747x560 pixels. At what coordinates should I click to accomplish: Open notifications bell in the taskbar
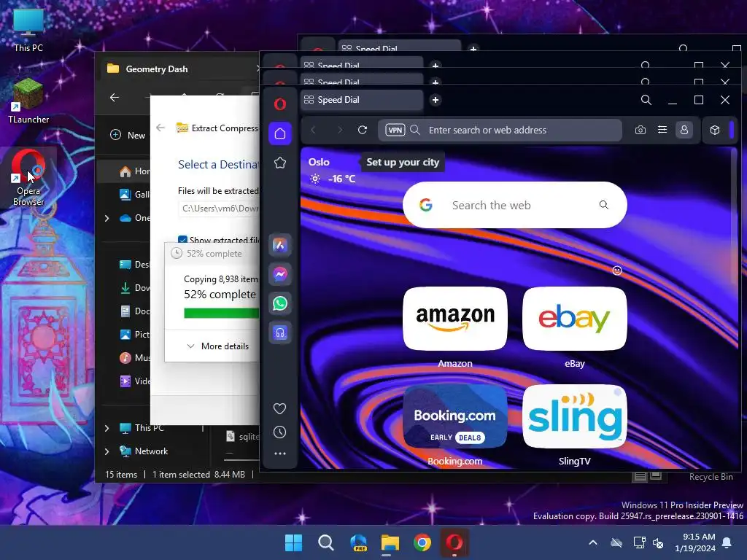[727, 542]
